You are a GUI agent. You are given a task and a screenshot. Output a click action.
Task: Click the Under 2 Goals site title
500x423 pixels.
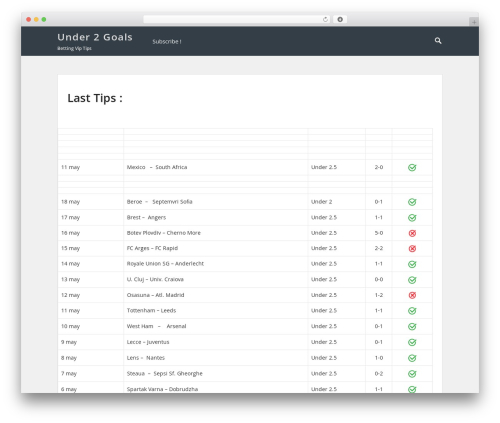[95, 37]
